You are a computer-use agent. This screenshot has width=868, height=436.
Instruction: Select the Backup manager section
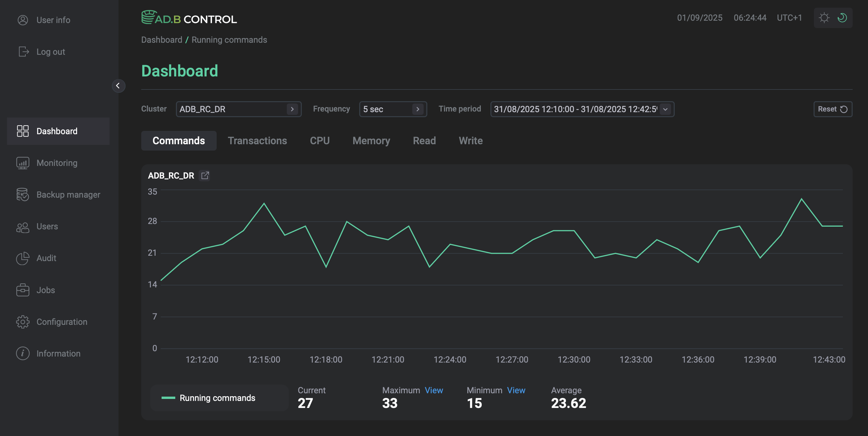tap(68, 194)
